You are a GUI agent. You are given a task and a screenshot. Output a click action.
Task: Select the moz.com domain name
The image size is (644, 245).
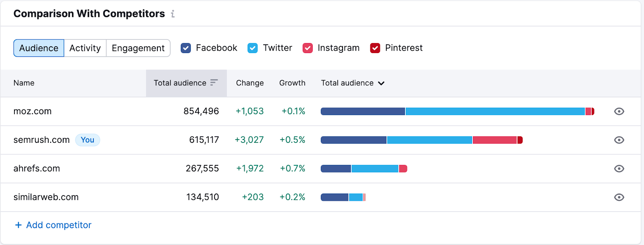point(33,111)
